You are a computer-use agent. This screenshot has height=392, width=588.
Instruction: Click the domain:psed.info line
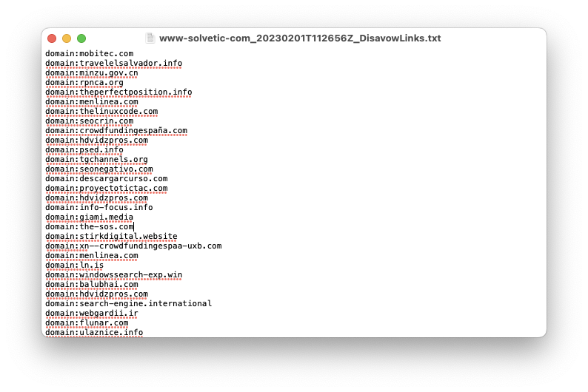(84, 149)
